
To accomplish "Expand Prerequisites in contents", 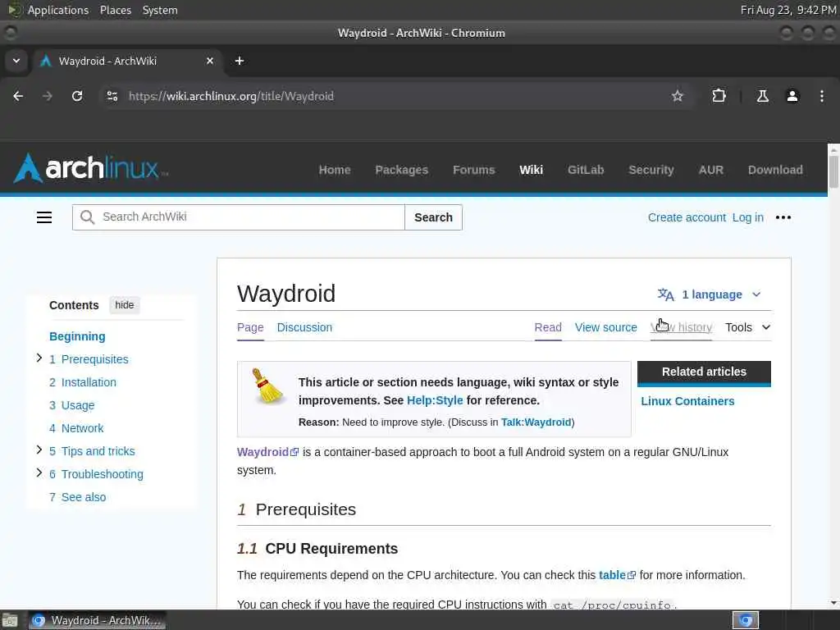I will click(39, 358).
